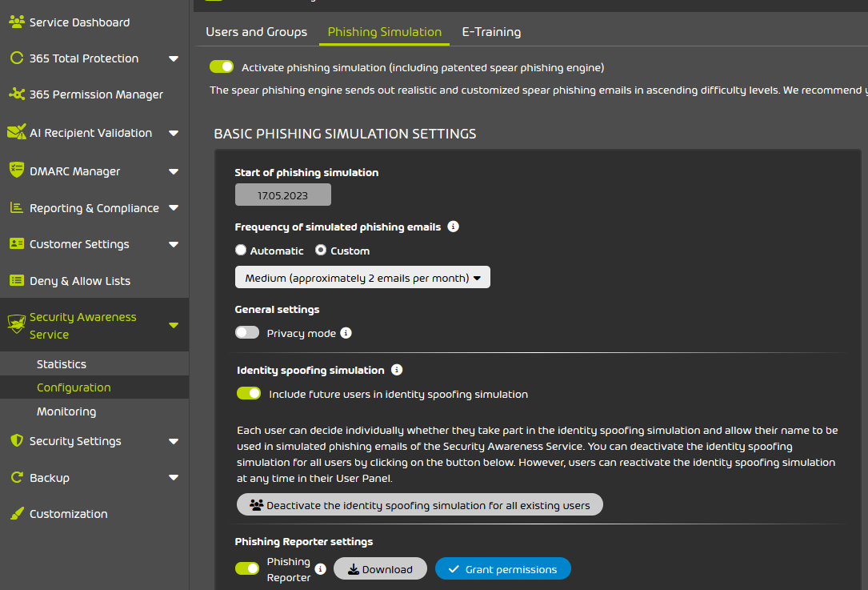Click the start date field 17.05.2023
The image size is (868, 590).
[283, 195]
